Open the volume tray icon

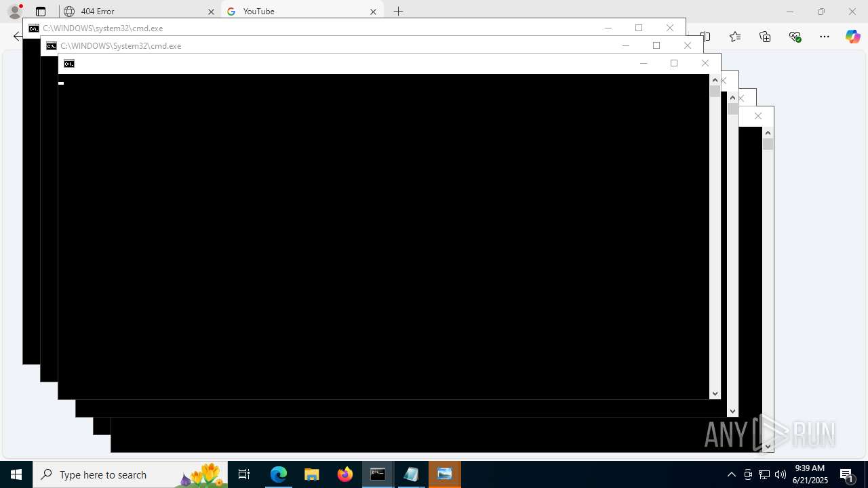click(781, 474)
